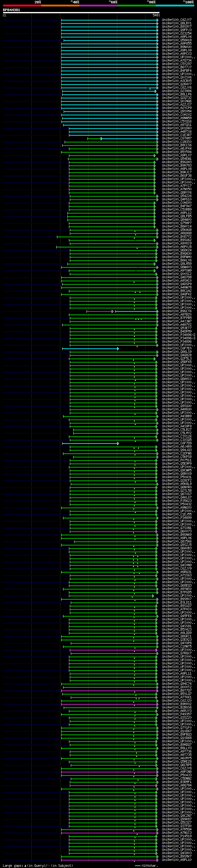Click label UniRef100_P07511
The image size is (197, 868).
(x=177, y=460)
